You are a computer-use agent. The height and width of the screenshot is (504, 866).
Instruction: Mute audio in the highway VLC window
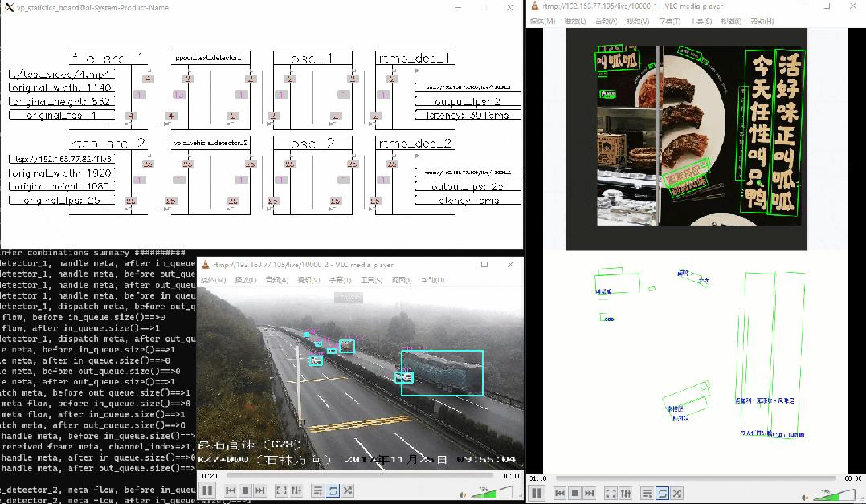[x=463, y=494]
